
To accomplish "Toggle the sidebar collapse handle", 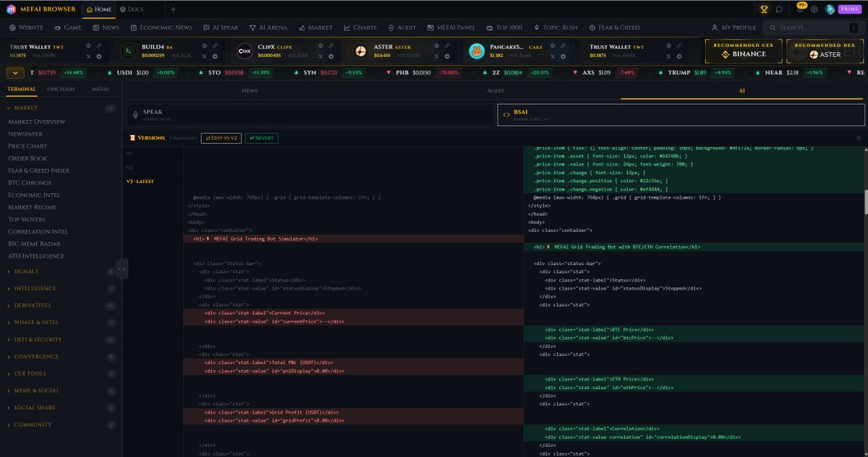I will 122,268.
